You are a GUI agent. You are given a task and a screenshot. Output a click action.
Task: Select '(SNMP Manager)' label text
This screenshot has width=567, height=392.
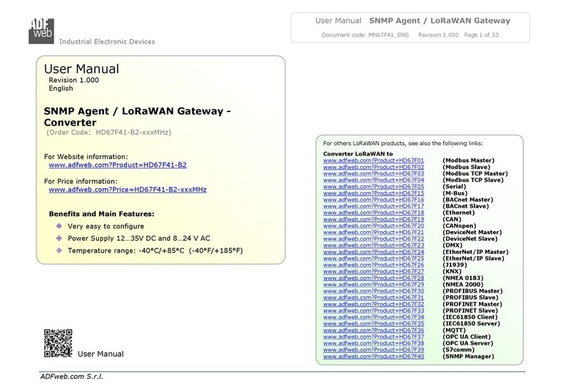(468, 356)
